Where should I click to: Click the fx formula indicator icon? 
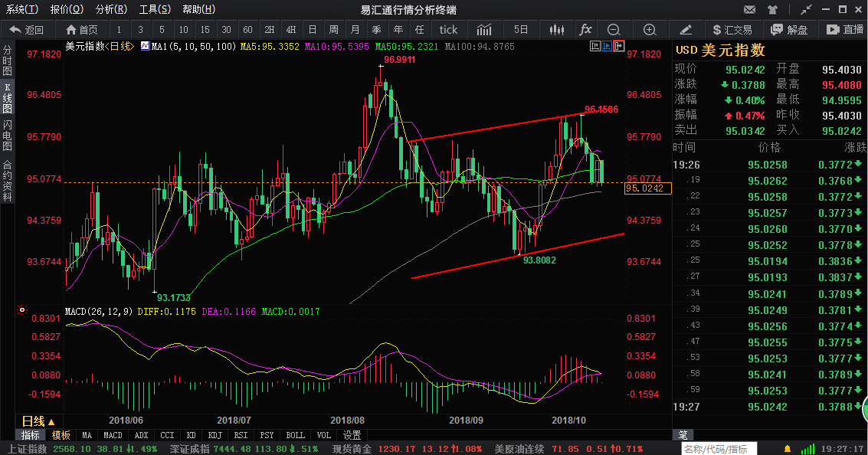(585, 30)
